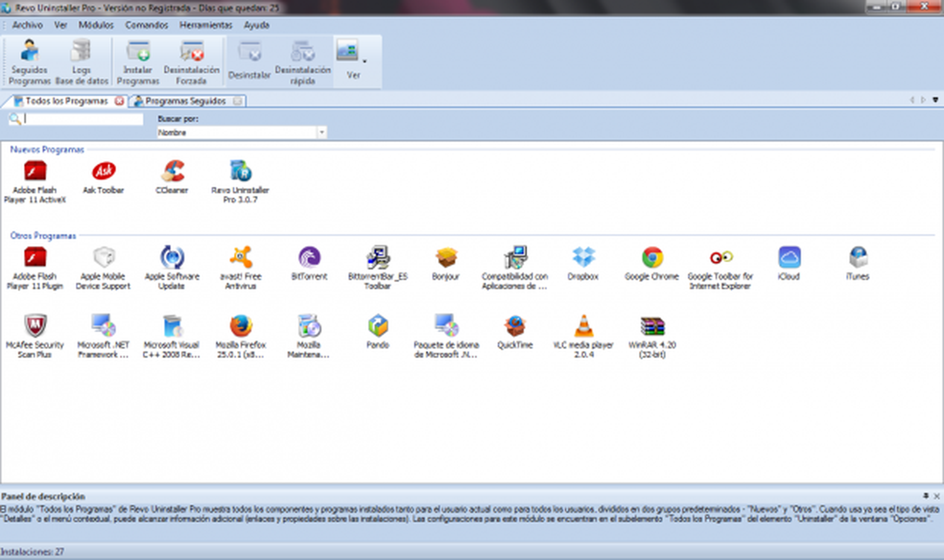Select Compatibilidad con Aplicaciones program
Image resolution: width=944 pixels, height=560 pixels.
pos(515,268)
